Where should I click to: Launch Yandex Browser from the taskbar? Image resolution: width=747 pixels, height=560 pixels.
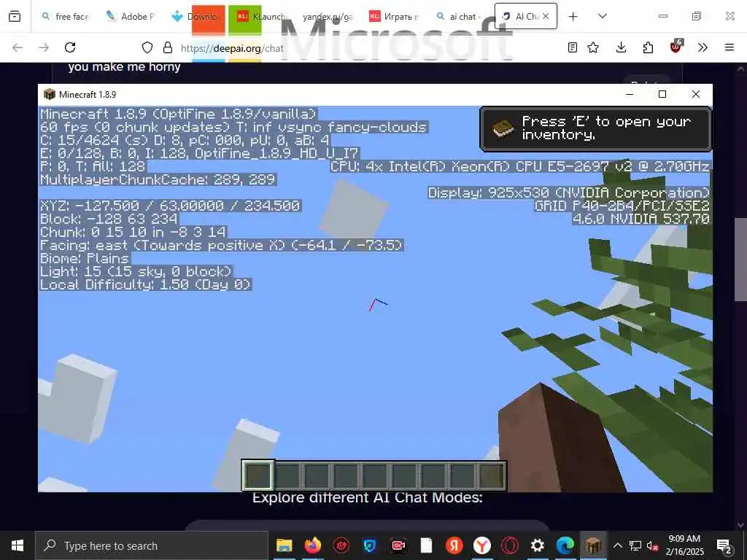482,545
